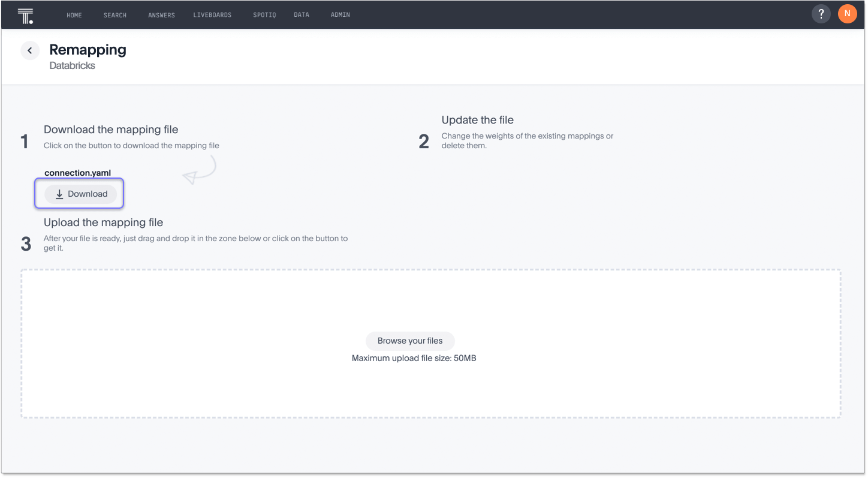The width and height of the screenshot is (868, 478).
Task: Open the LIVEBOARDS tab
Action: [x=212, y=14]
